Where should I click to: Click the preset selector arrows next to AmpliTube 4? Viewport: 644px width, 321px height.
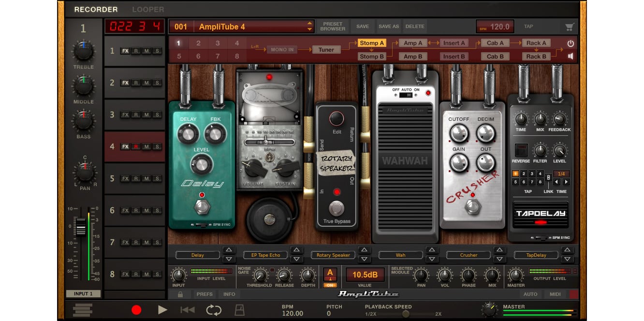click(310, 26)
